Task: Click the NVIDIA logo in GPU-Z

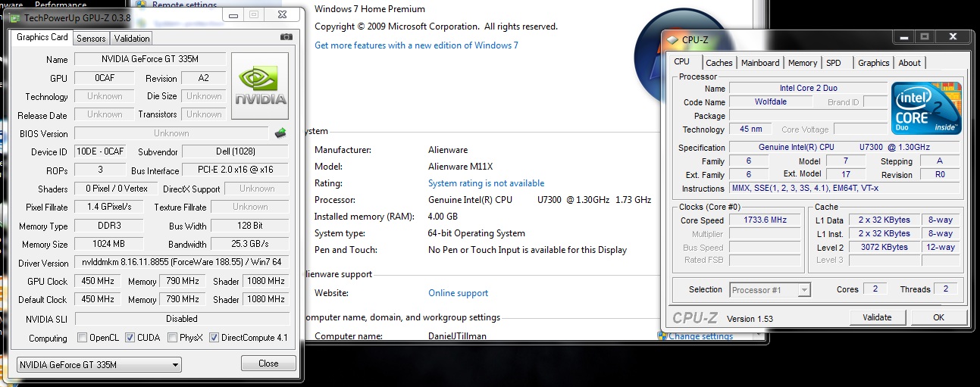Action: [260, 86]
